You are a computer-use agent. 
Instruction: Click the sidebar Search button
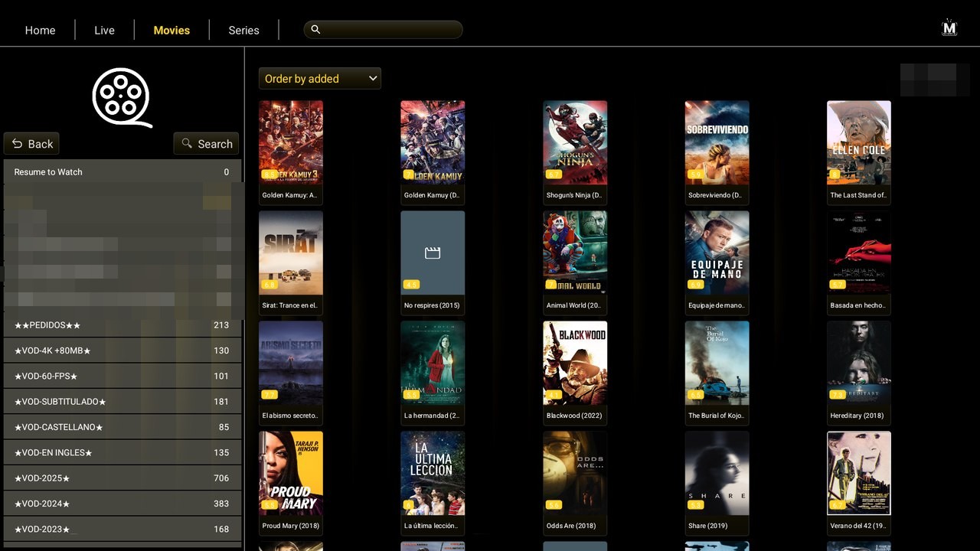click(207, 144)
